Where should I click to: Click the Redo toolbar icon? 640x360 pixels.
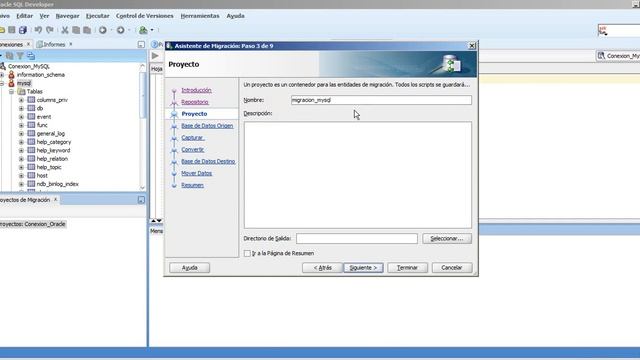click(50, 30)
